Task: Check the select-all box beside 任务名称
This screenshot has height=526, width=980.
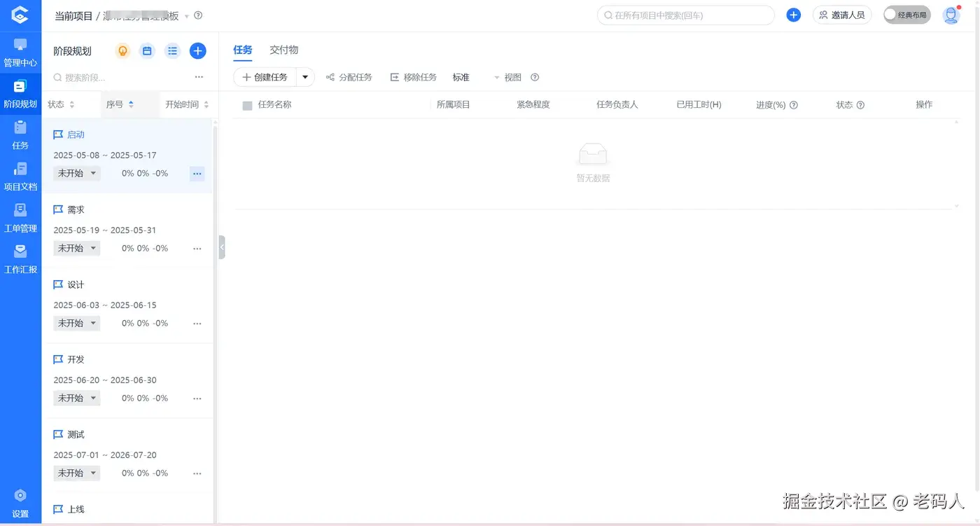Action: (x=247, y=106)
